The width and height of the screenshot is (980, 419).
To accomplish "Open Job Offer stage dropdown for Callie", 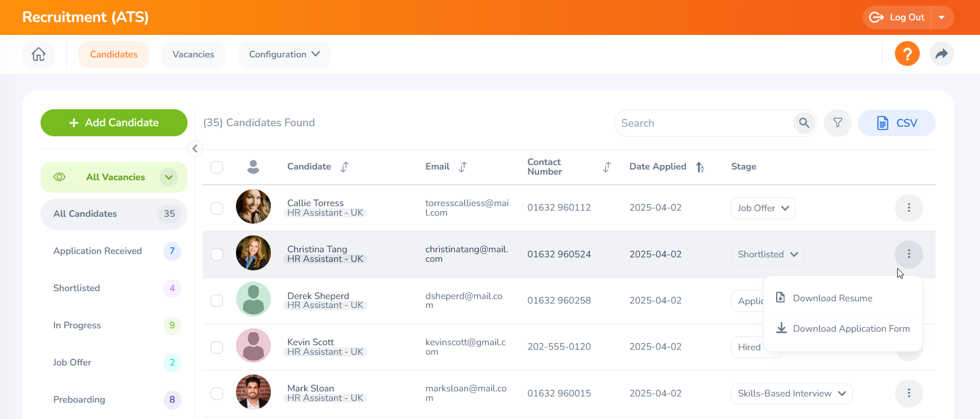I will pos(763,208).
